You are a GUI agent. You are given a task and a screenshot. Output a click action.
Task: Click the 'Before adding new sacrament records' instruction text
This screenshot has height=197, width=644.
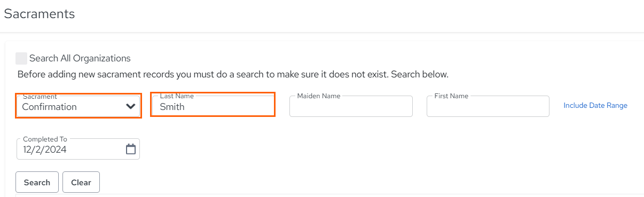click(x=233, y=74)
